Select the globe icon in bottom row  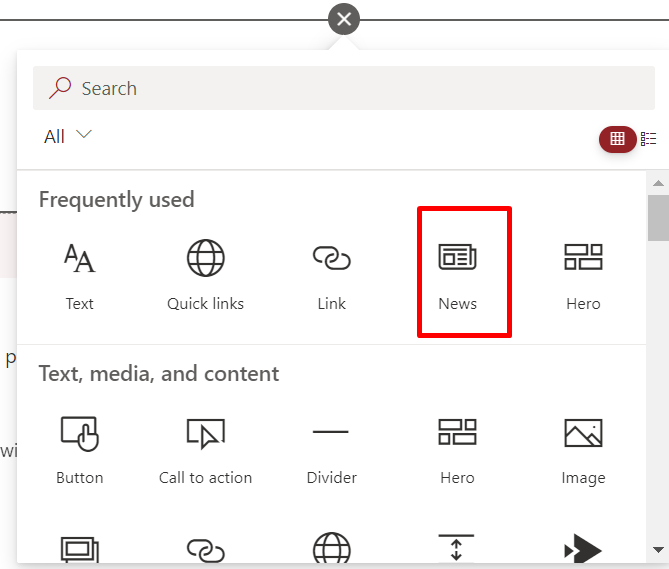coord(332,548)
